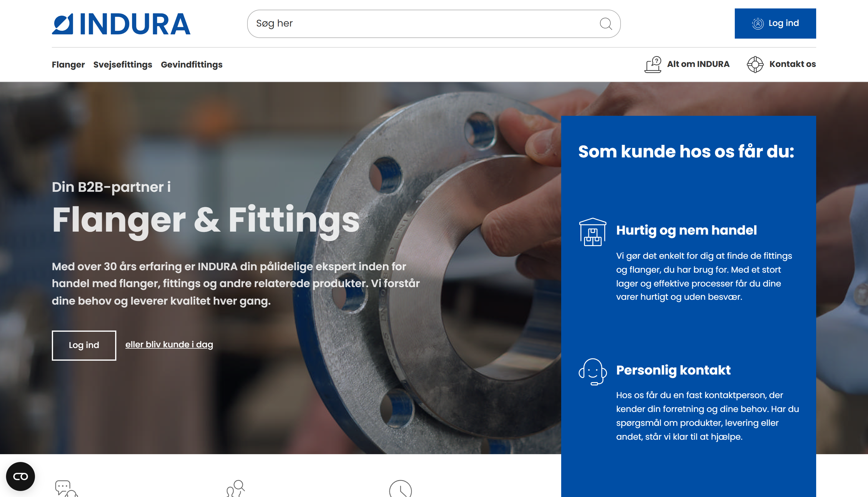
Task: Go to Alt om INDURA page
Action: click(x=698, y=64)
